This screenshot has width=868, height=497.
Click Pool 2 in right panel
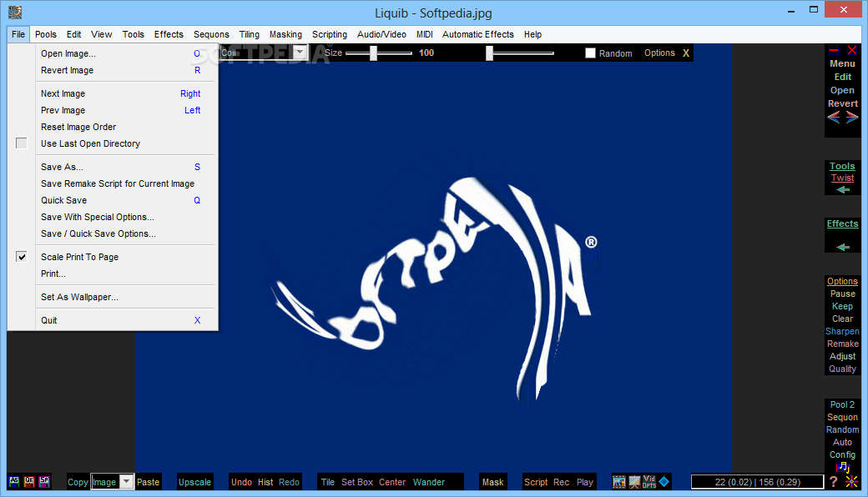[x=842, y=404]
